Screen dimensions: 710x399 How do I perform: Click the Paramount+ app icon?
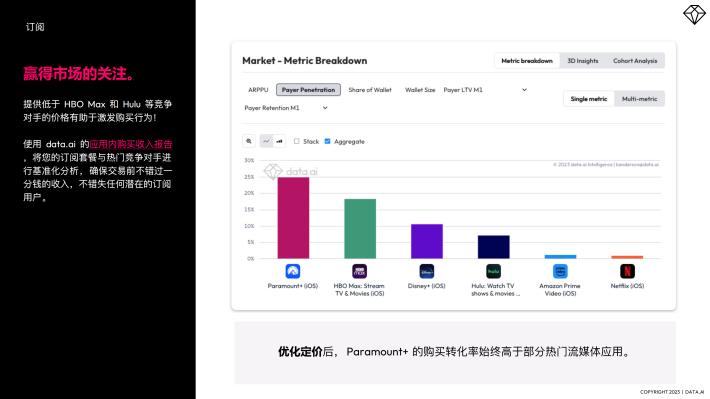coord(293,271)
